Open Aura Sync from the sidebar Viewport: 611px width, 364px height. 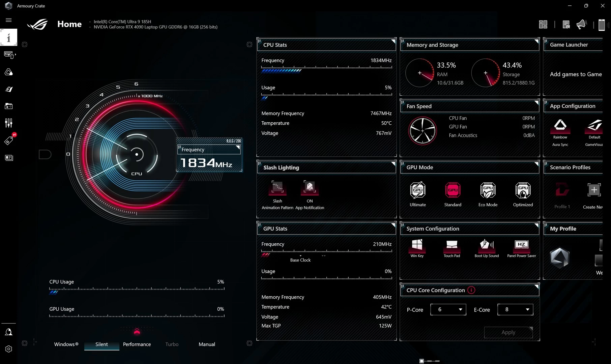(9, 72)
